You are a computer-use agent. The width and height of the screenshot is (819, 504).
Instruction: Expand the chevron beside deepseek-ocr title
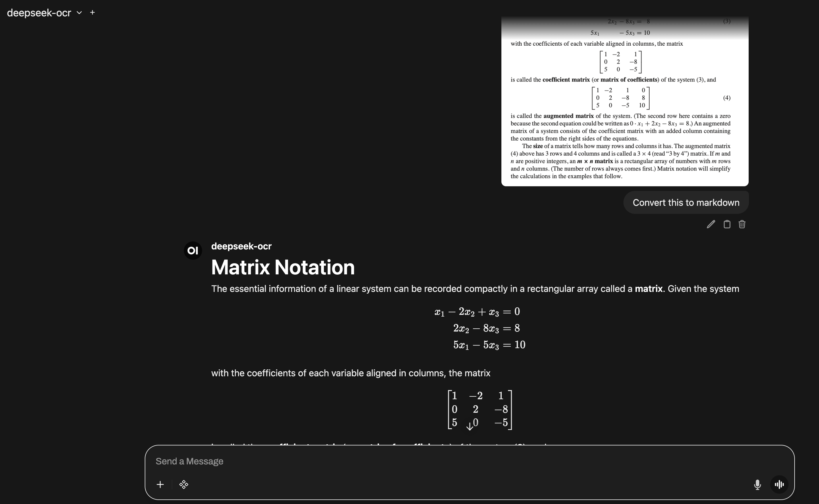point(79,13)
